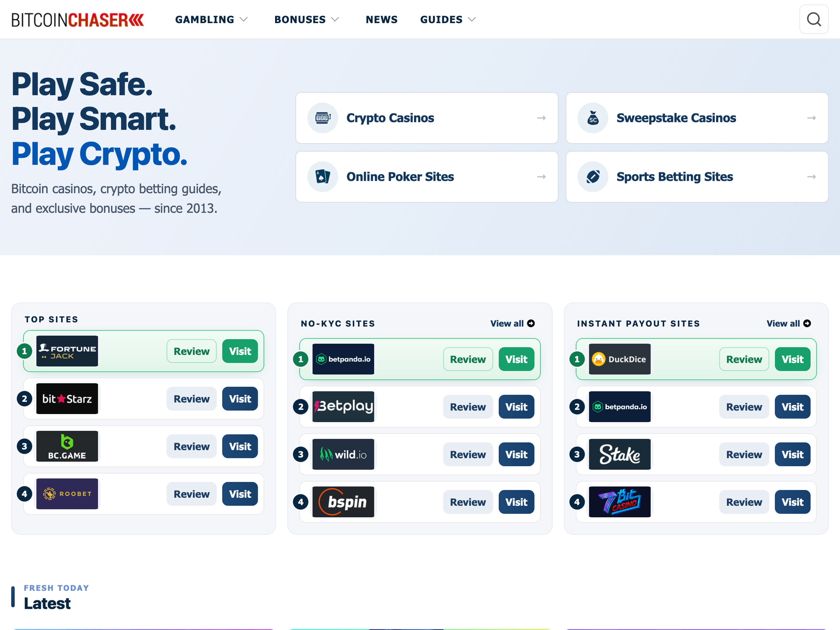
Task: Visit Stake site
Action: tap(792, 454)
